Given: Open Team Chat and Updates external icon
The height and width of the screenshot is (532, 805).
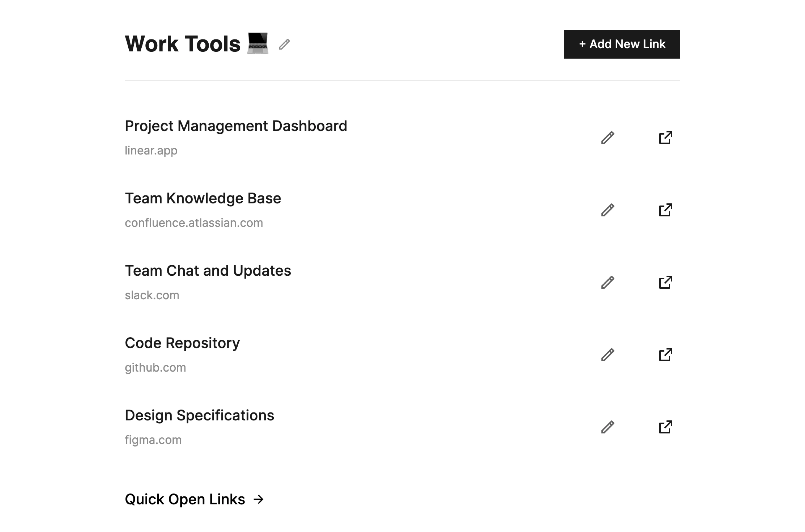Looking at the screenshot, I should [665, 282].
